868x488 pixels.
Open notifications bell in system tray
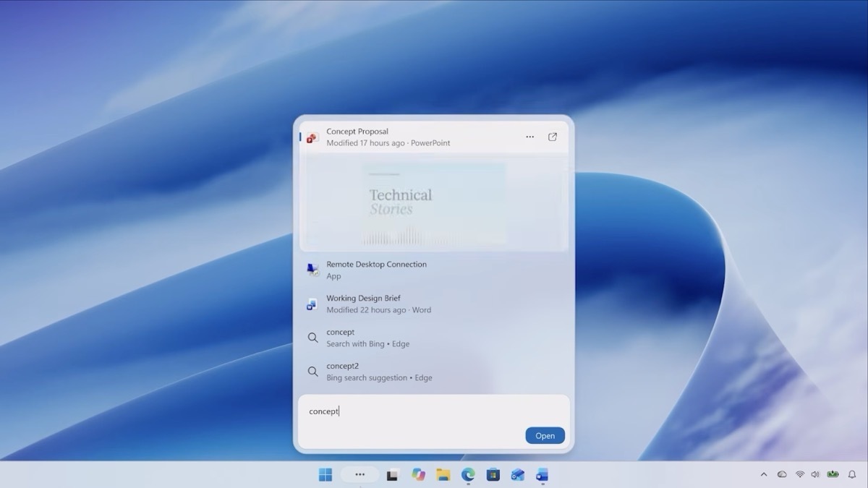pos(852,475)
